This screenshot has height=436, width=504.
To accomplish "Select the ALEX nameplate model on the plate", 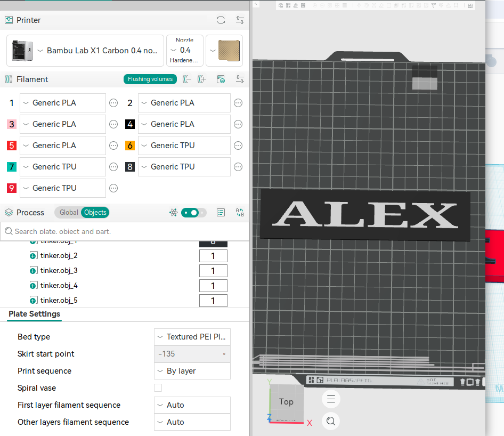I will [x=365, y=215].
